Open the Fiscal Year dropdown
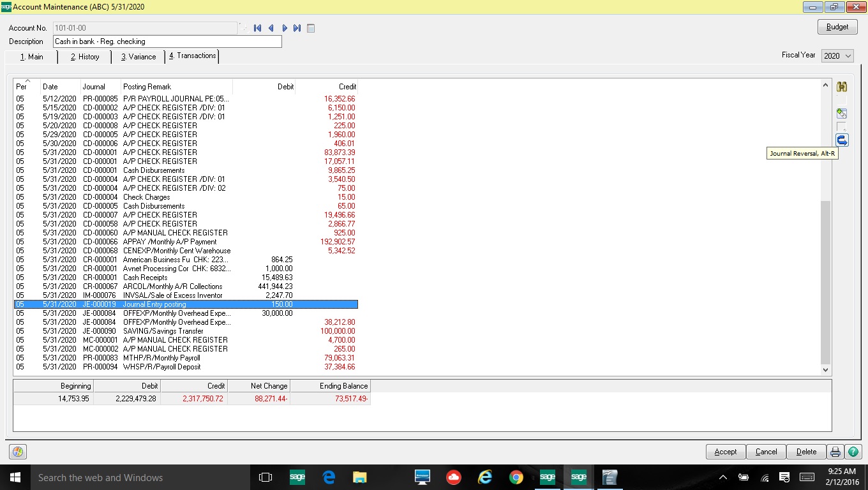 [x=837, y=56]
